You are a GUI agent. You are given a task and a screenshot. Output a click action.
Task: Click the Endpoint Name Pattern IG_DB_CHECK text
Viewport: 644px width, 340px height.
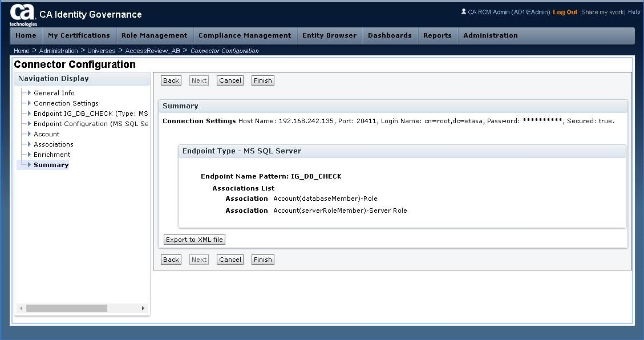pyautogui.click(x=271, y=176)
